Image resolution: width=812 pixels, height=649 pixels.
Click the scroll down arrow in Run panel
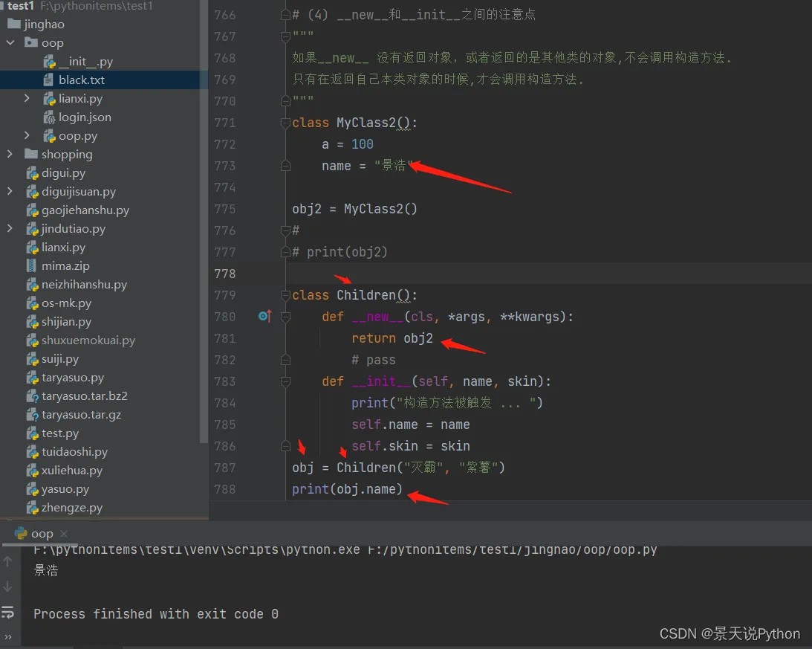(8, 587)
